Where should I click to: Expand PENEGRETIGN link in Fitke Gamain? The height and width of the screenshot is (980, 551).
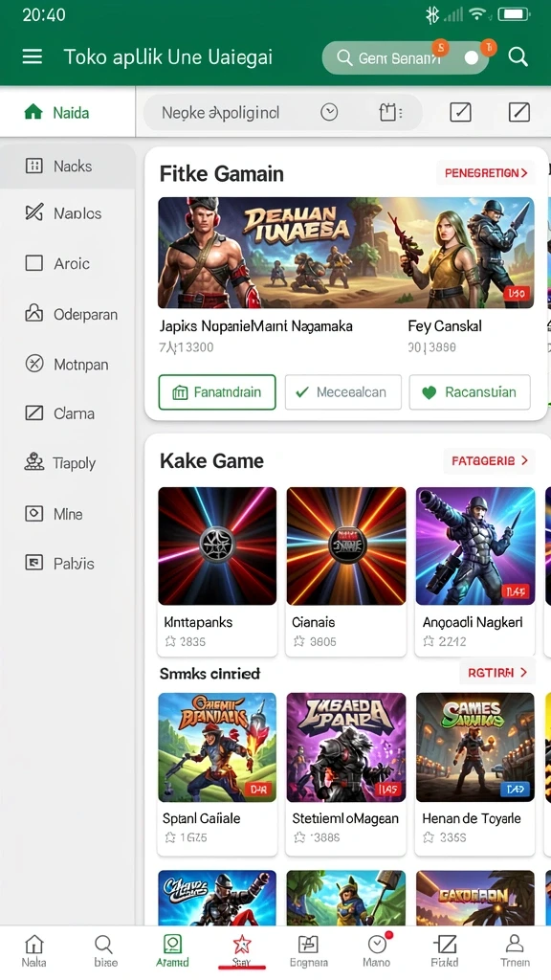(x=485, y=173)
